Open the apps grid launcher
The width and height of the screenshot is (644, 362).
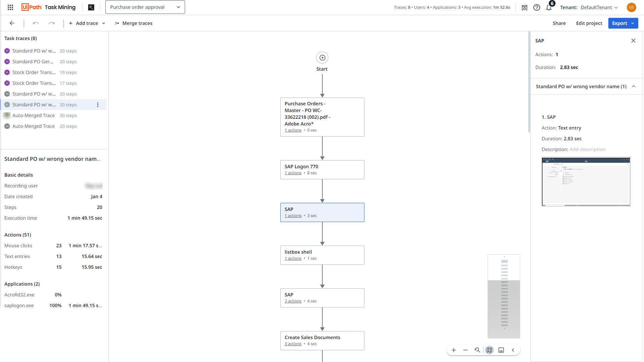(x=10, y=7)
